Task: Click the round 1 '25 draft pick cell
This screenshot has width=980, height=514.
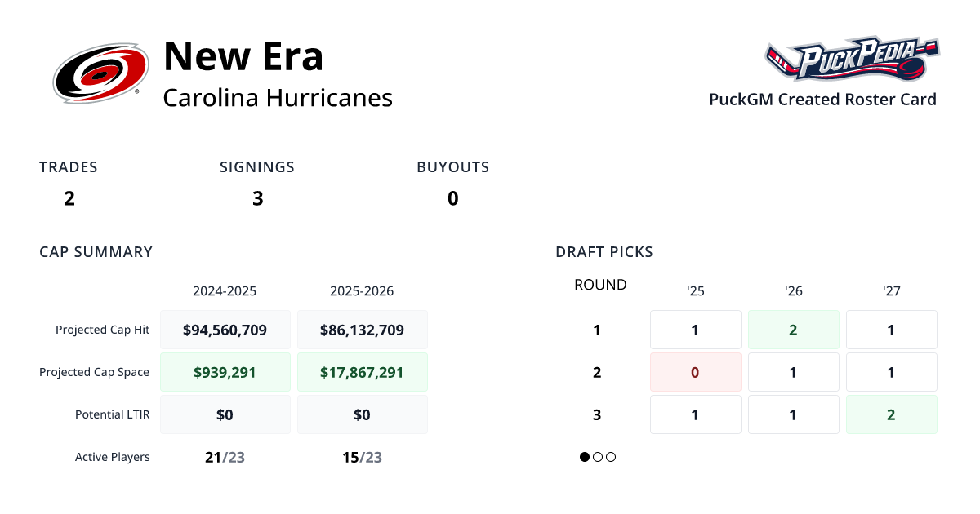Action: pos(695,330)
